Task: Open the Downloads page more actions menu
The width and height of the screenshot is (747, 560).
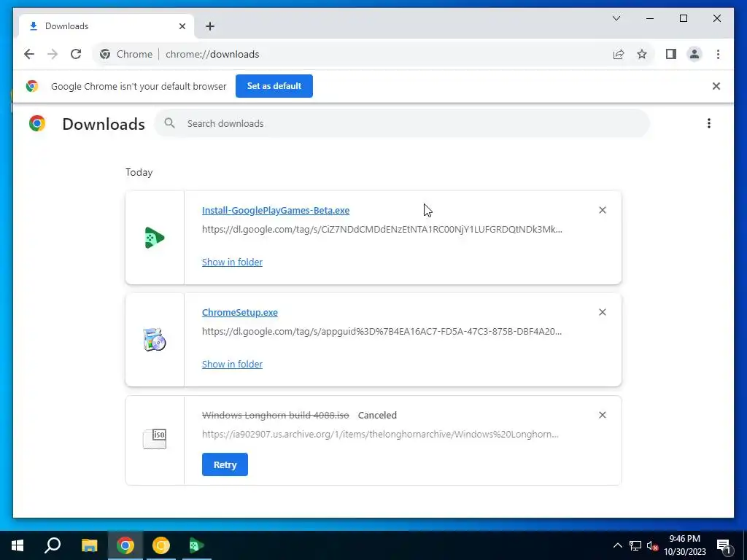Action: [709, 123]
